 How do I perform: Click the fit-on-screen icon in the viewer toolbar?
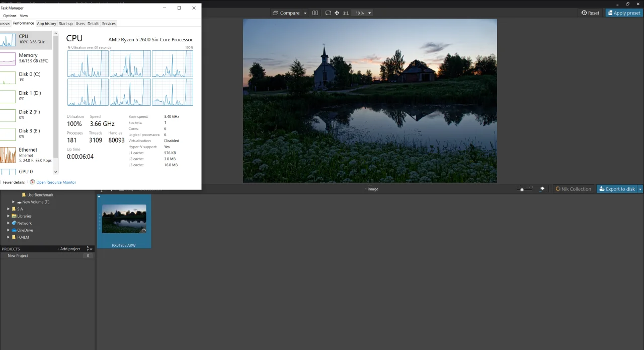pos(328,13)
